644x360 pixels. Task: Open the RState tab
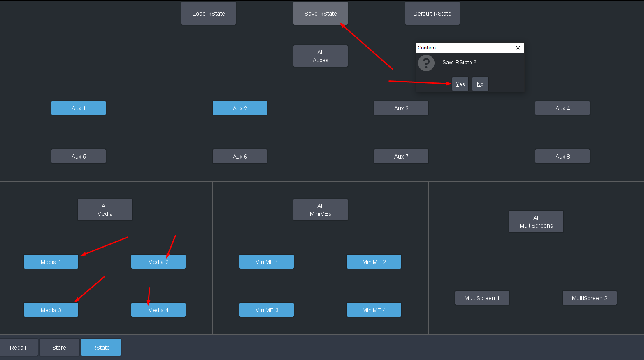[101, 347]
